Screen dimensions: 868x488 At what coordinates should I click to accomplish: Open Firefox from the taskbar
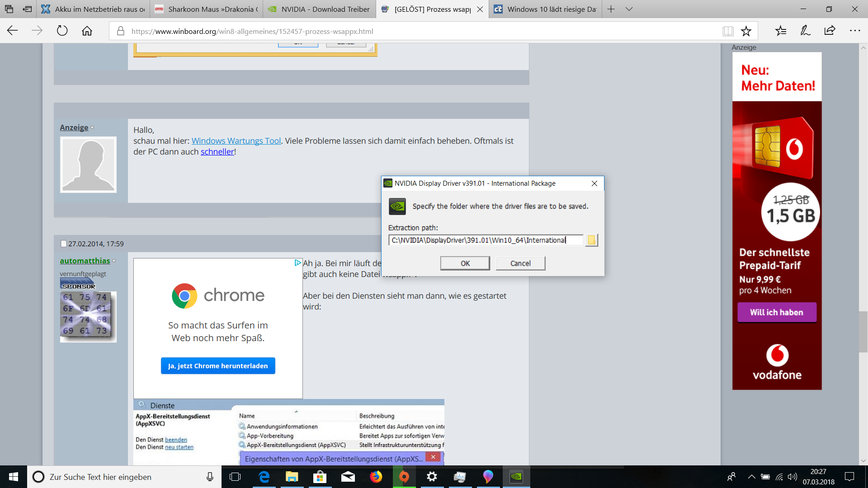376,477
